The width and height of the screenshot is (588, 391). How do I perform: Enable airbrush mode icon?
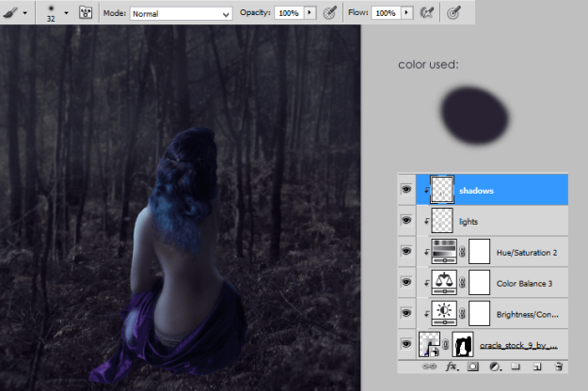click(427, 13)
